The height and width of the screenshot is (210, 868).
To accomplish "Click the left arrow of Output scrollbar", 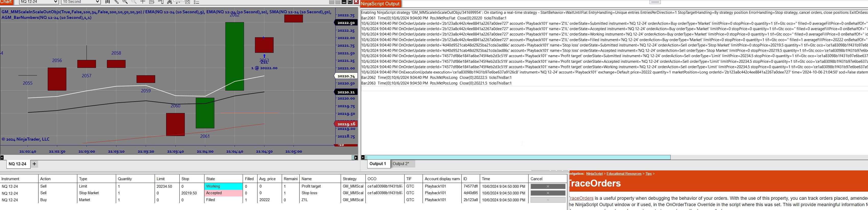I will (363, 157).
